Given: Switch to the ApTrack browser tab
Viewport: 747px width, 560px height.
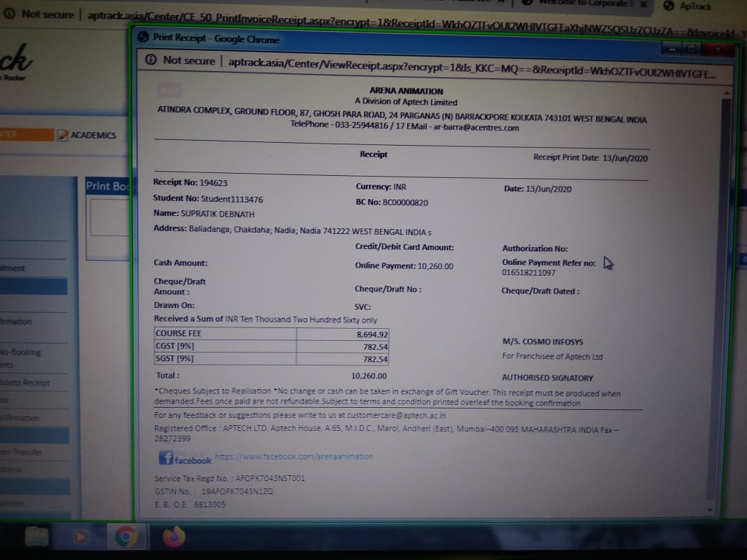Looking at the screenshot, I should click(695, 6).
